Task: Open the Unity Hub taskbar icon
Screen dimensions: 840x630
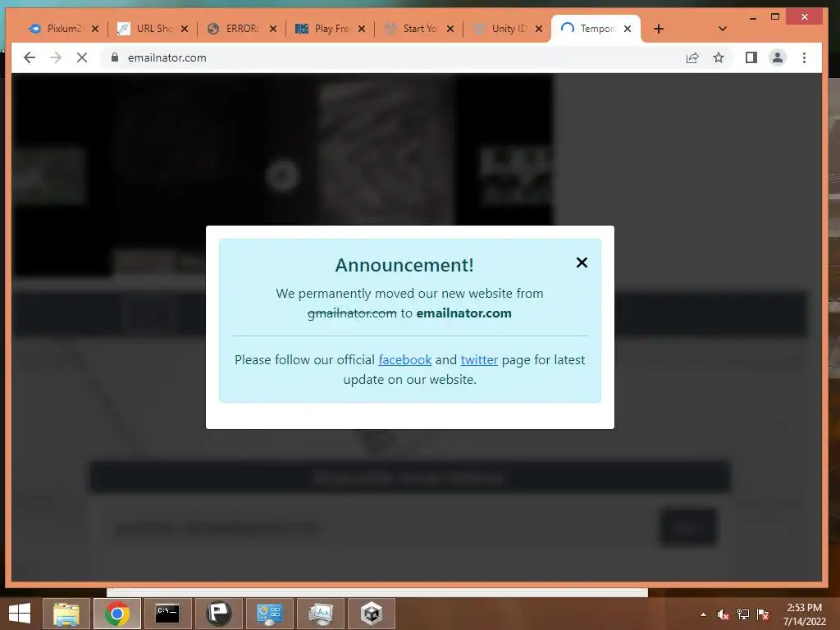Action: tap(372, 614)
